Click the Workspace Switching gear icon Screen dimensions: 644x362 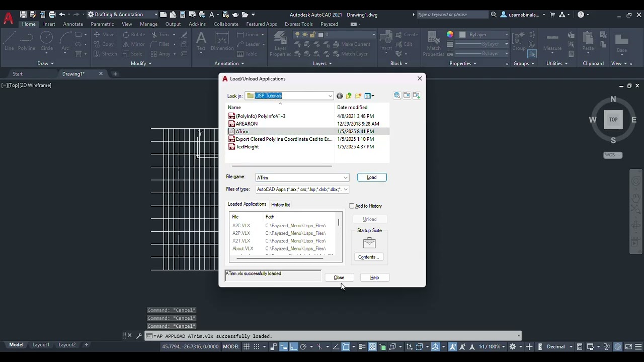pyautogui.click(x=512, y=346)
